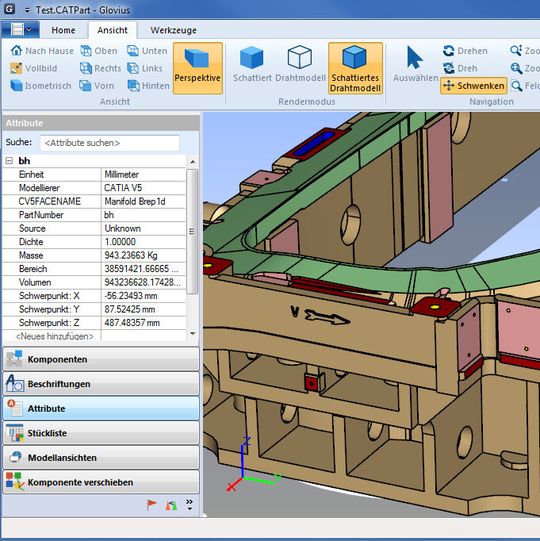Open the Komponenten panel
This screenshot has width=540, height=541.
coord(101,359)
